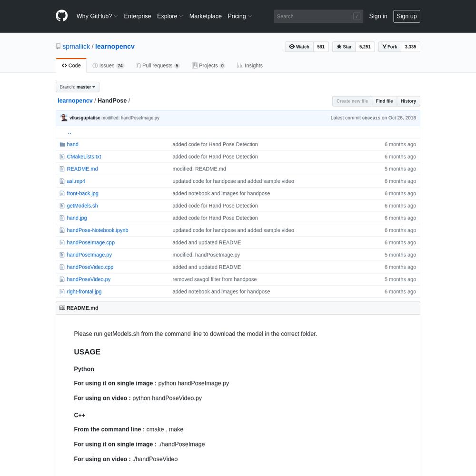Go to learnopencv root in breadcrumb

tap(75, 101)
